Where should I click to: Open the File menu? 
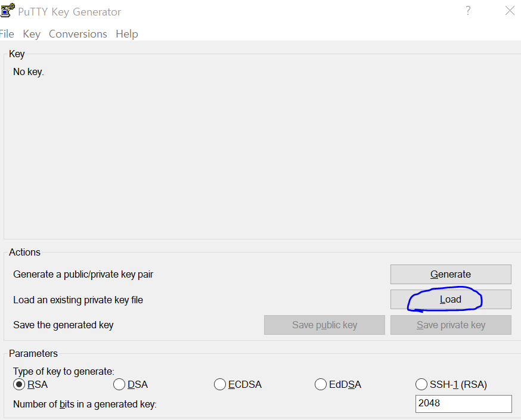click(7, 34)
